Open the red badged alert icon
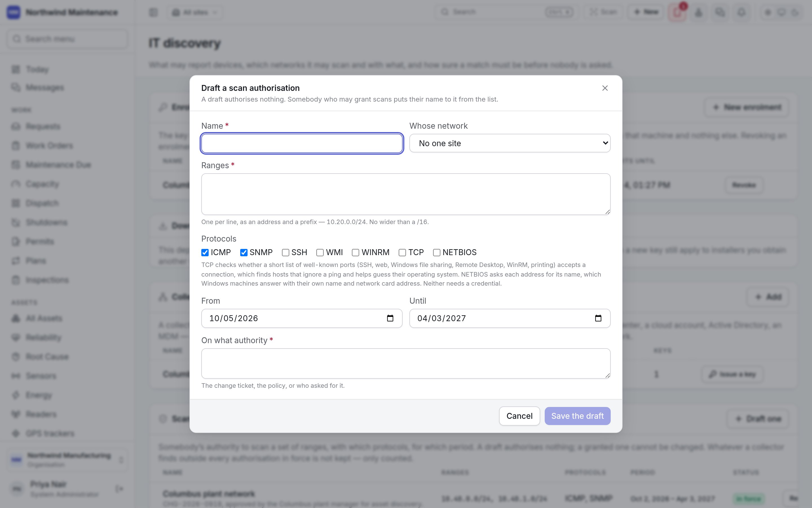The height and width of the screenshot is (508, 812). point(678,12)
